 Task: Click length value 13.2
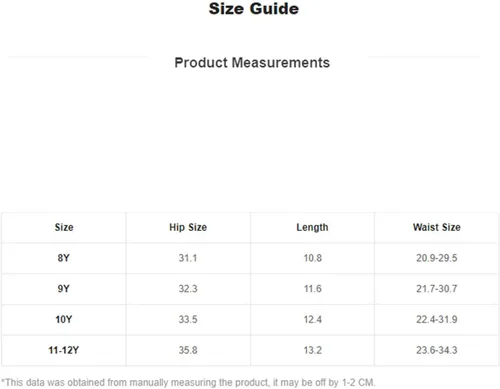[x=313, y=350]
